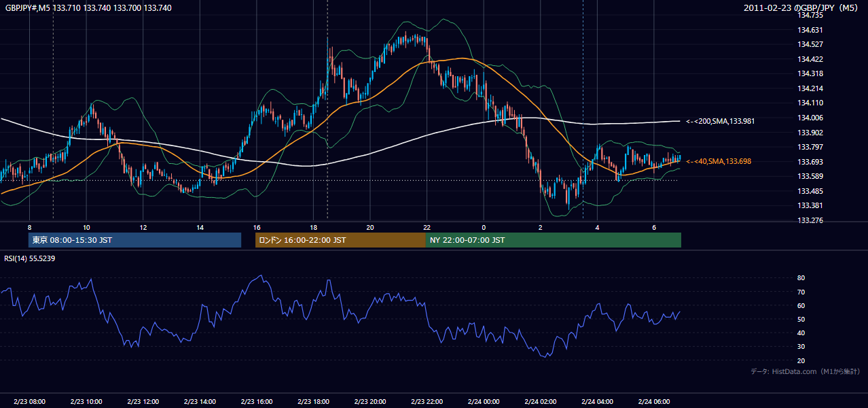868x408 pixels.
Task: Click RSI scale value 50
Action: point(801,319)
